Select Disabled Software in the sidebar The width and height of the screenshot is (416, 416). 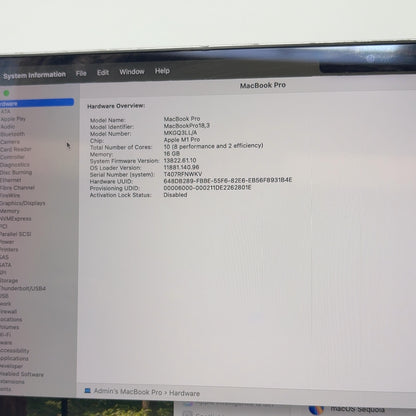(22, 374)
